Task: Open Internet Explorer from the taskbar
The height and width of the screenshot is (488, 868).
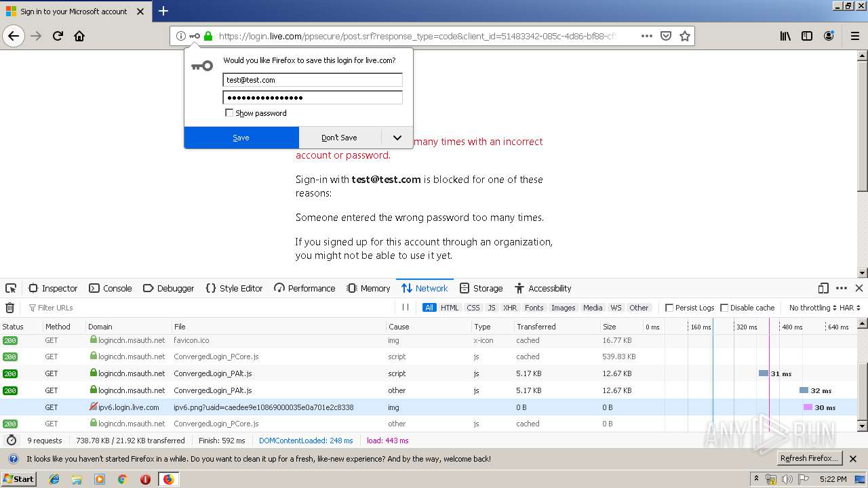Action: [54, 479]
